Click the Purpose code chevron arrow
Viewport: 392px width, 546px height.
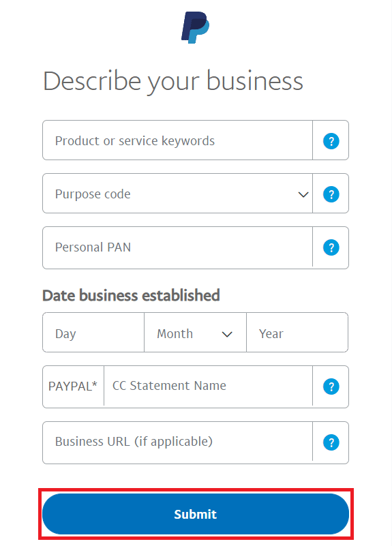pyautogui.click(x=303, y=194)
